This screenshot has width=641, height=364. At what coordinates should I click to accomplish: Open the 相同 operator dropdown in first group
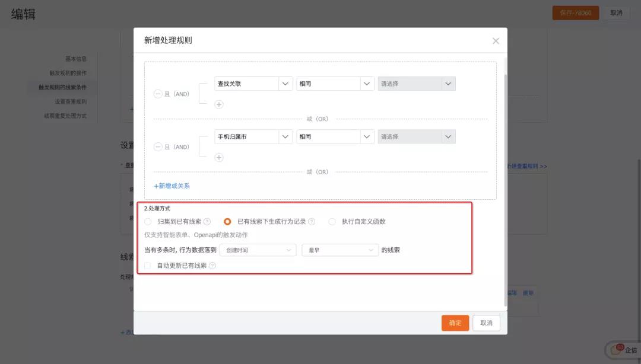335,84
